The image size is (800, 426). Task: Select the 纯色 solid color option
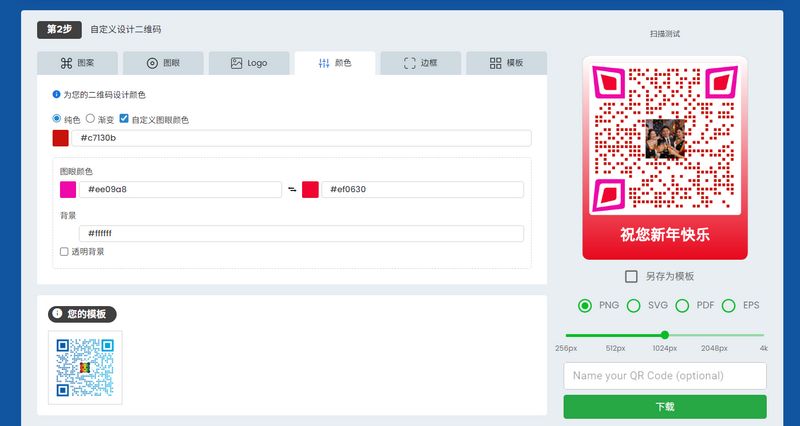(57, 120)
